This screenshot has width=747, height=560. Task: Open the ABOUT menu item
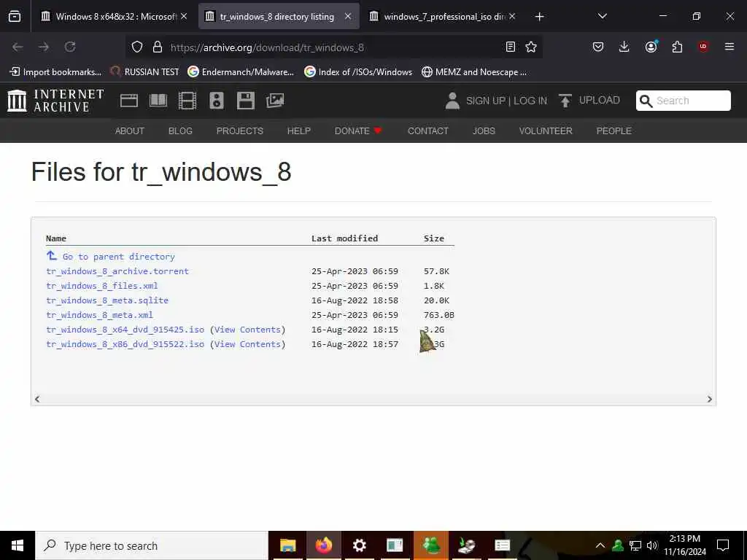pyautogui.click(x=130, y=131)
